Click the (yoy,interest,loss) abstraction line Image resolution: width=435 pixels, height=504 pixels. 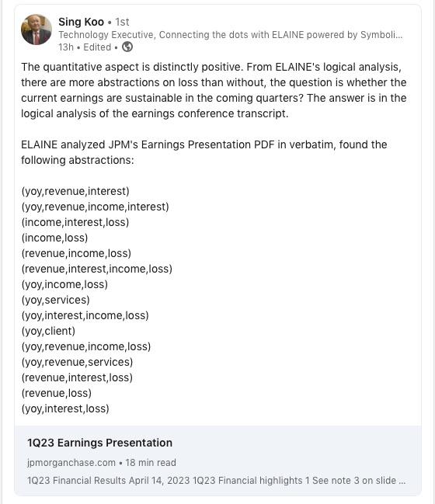click(65, 408)
